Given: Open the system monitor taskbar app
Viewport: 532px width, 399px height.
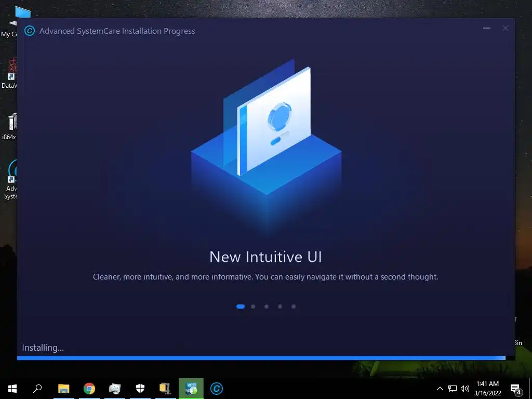Looking at the screenshot, I should [x=115, y=389].
